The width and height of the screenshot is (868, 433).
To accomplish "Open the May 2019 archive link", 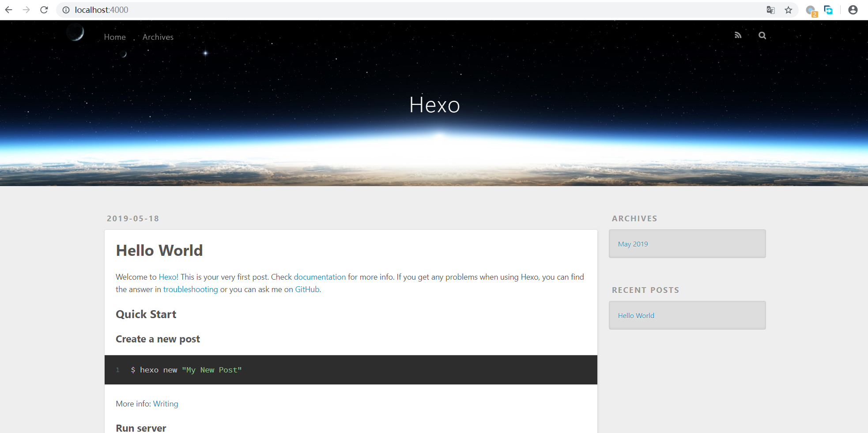I will coord(633,244).
